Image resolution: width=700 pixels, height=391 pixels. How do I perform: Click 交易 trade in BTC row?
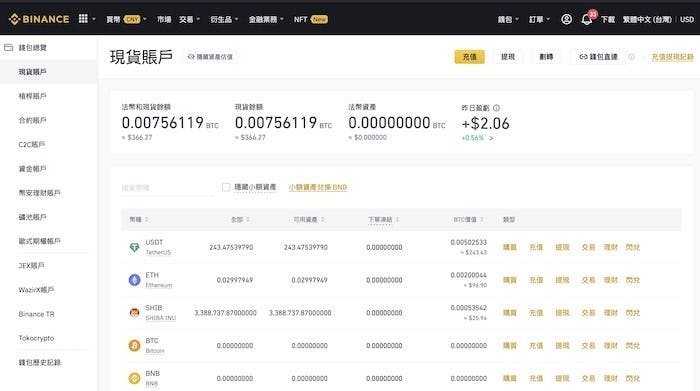pyautogui.click(x=588, y=345)
